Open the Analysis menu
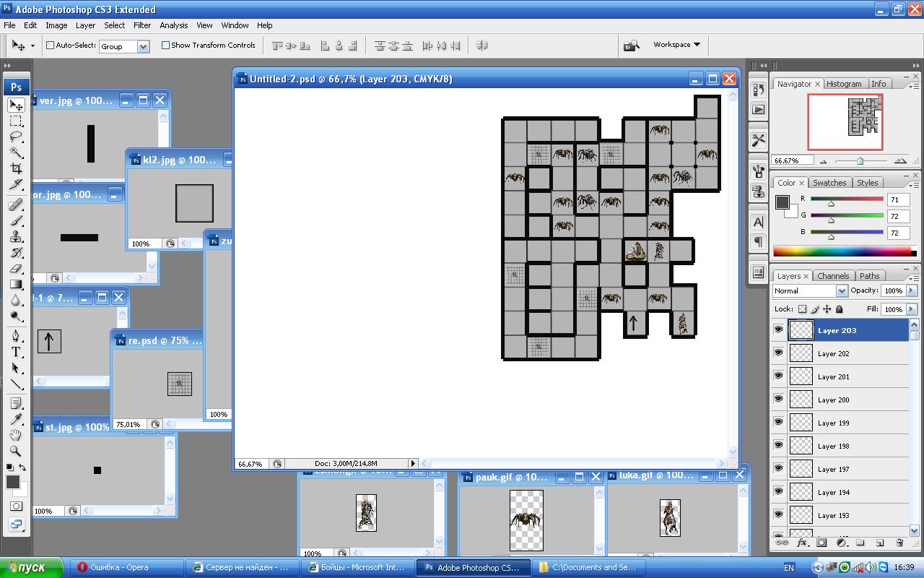 [x=173, y=25]
